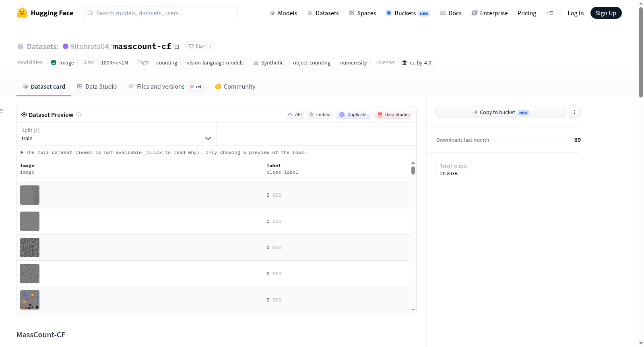Click the Datasets breadcrumb label
Image resolution: width=644 pixels, height=347 pixels.
tap(43, 46)
